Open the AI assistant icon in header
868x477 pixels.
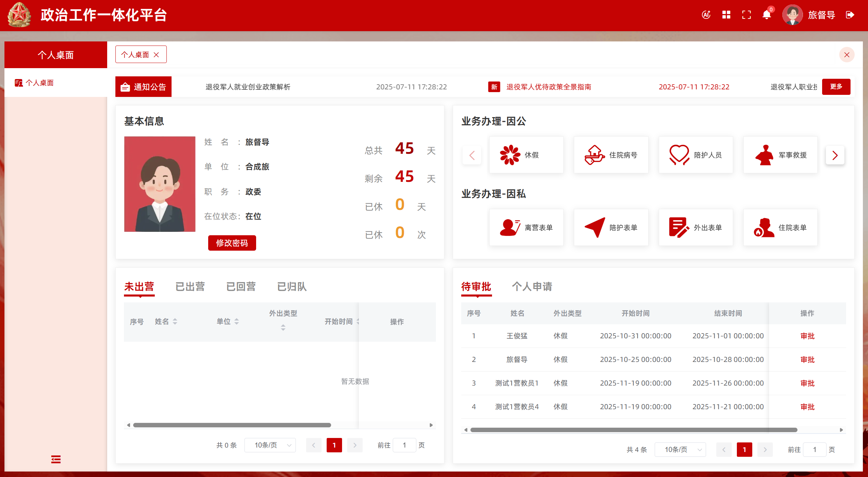point(706,15)
